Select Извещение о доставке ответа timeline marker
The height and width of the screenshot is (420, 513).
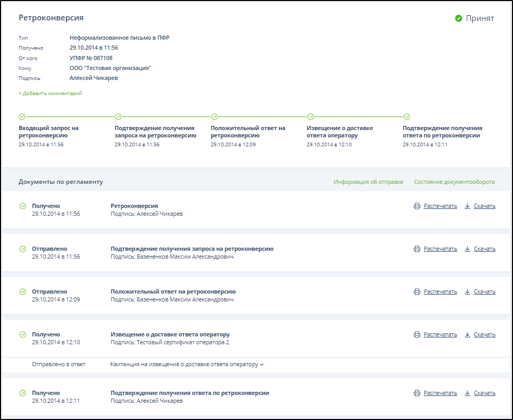(x=311, y=117)
